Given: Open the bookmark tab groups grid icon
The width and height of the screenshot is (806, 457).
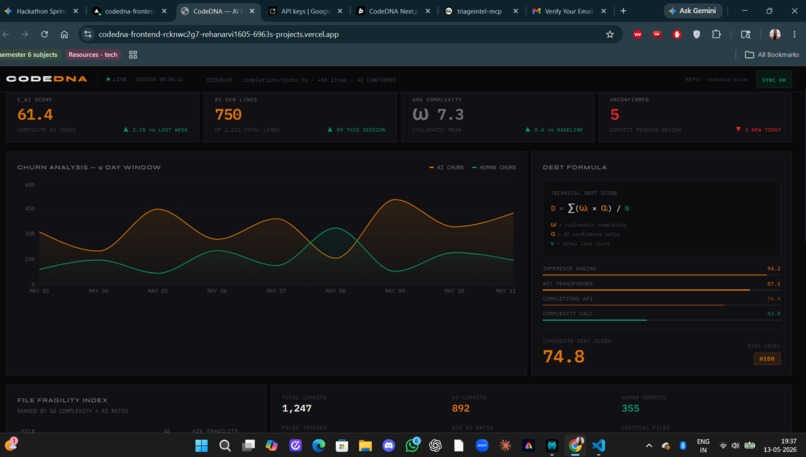Looking at the screenshot, I should [133, 54].
